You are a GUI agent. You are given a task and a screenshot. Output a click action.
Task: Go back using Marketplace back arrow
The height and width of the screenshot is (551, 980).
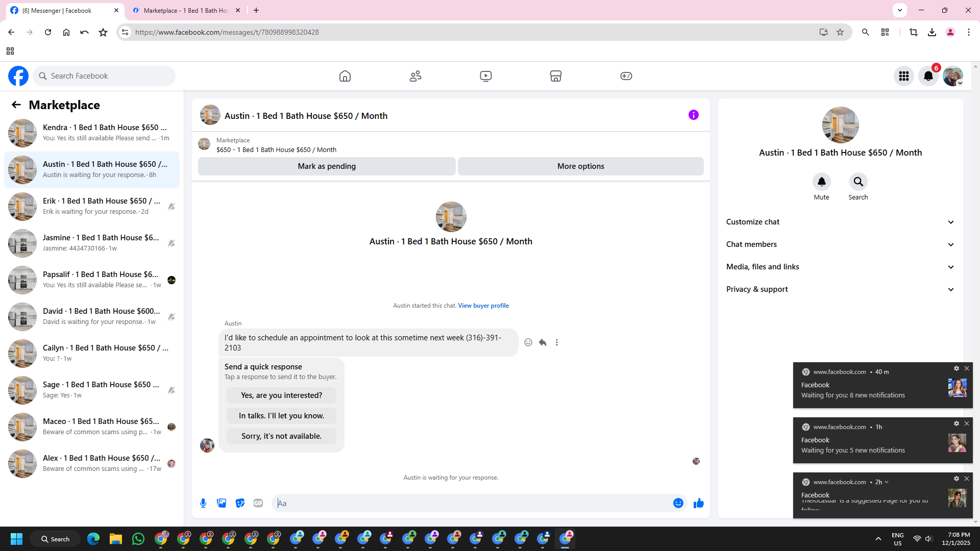point(16,105)
